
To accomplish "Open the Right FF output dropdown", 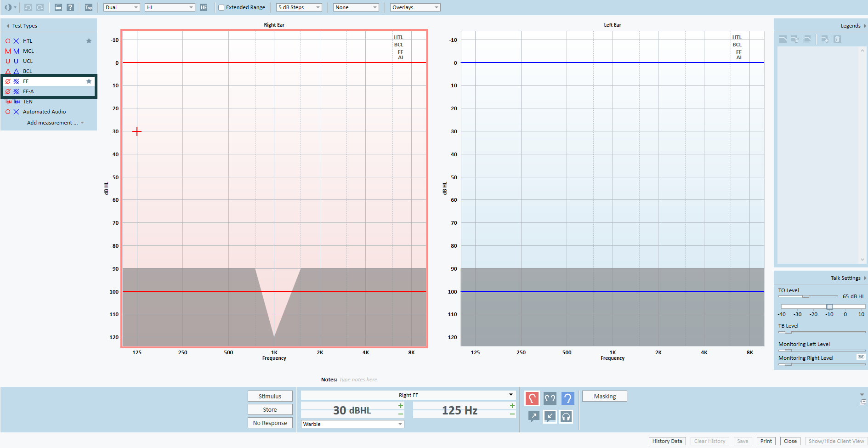I will pyautogui.click(x=408, y=395).
